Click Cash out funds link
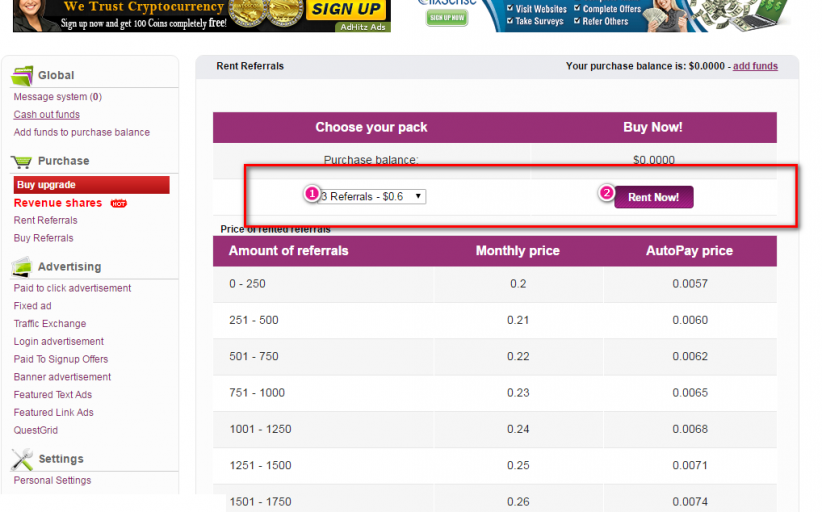Image resolution: width=822 pixels, height=512 pixels. coord(46,115)
